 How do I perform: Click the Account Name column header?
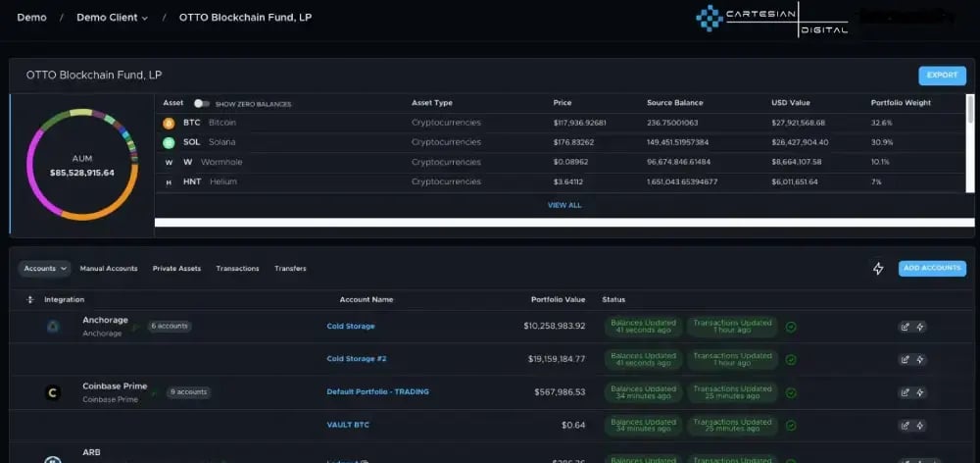(x=367, y=300)
